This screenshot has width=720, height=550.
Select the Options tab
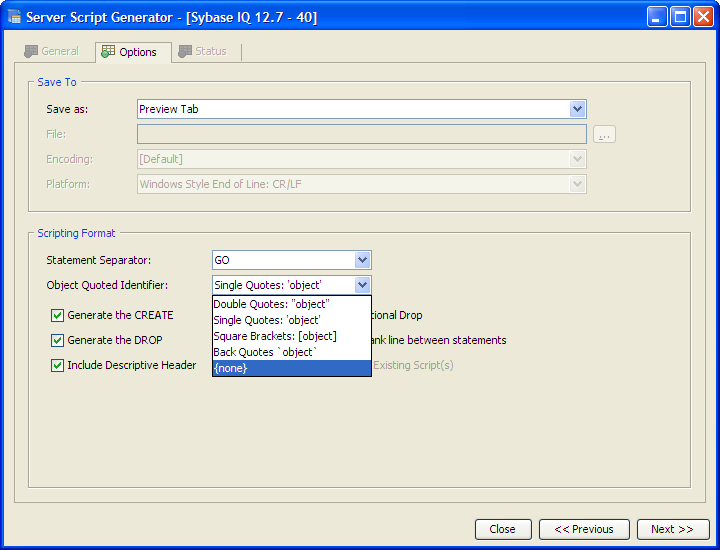click(x=133, y=52)
